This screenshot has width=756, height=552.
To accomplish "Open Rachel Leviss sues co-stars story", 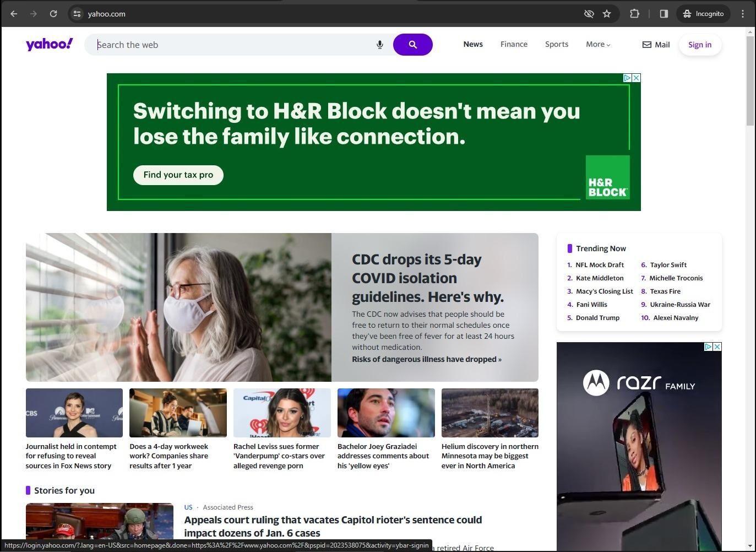I will [282, 430].
